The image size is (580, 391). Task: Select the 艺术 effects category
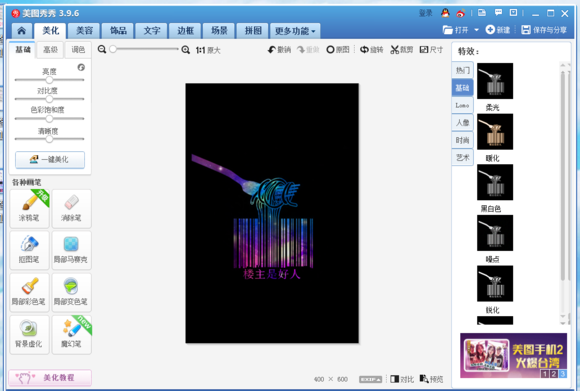tap(462, 157)
